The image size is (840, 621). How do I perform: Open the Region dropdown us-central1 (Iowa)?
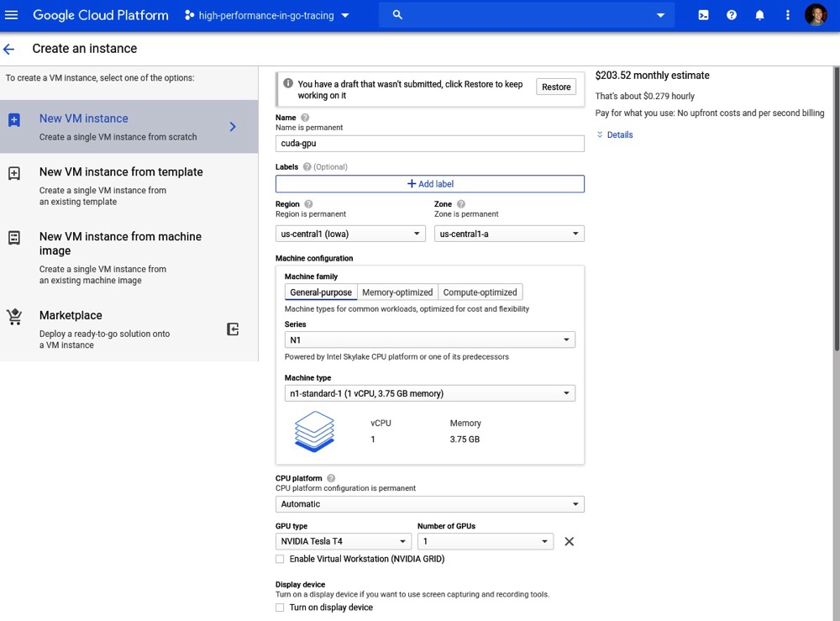[x=350, y=234]
